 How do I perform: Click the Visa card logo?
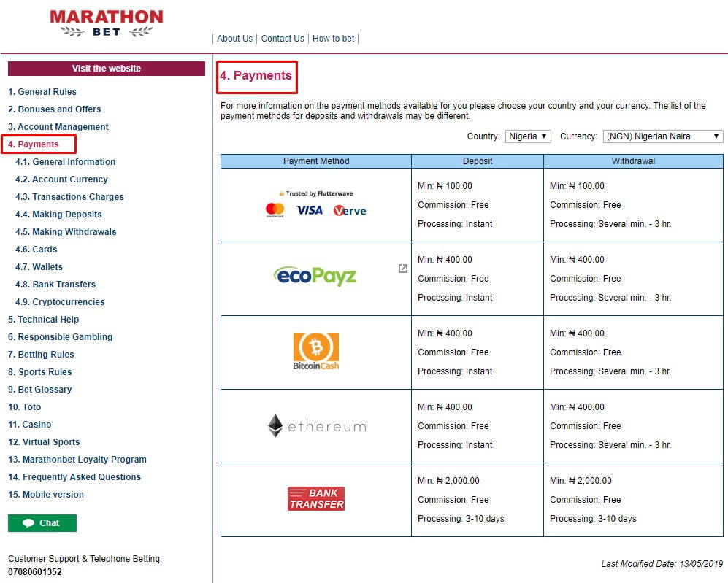[309, 210]
